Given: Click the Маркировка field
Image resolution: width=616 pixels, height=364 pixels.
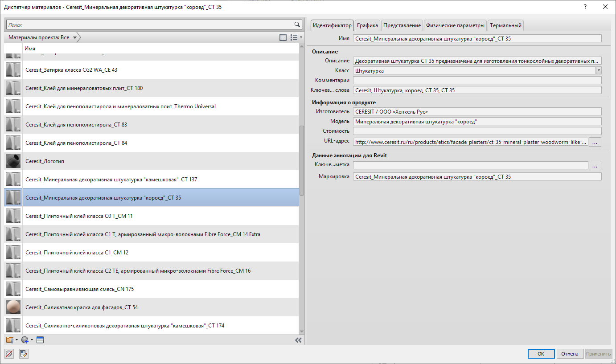Looking at the screenshot, I should click(477, 176).
